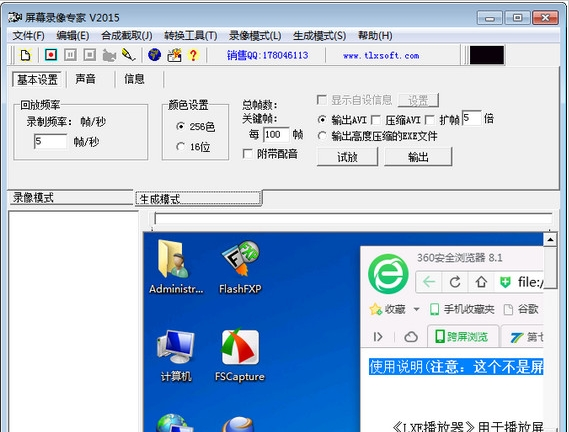Click the new file toolbar icon

[x=26, y=55]
